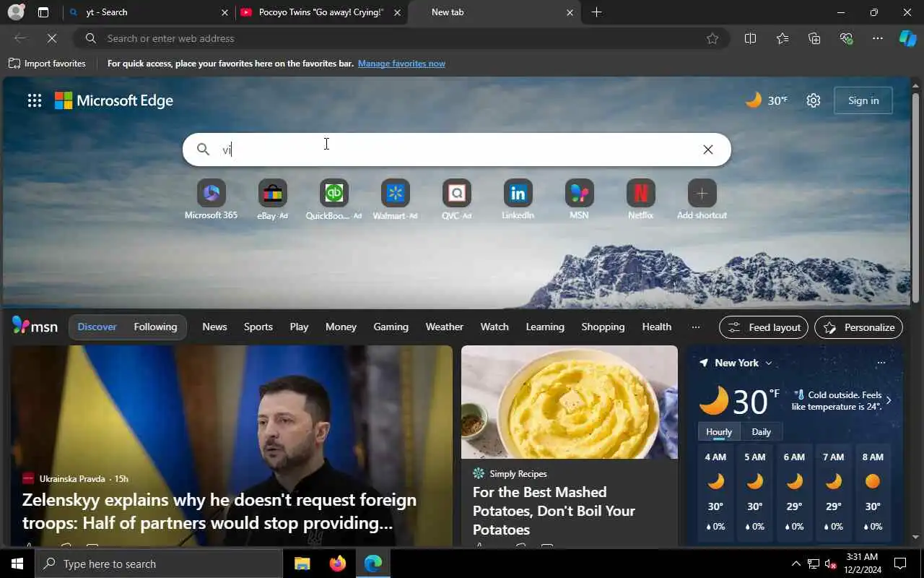The width and height of the screenshot is (924, 578).
Task: Close the Pocoyo Twins tab
Action: pyautogui.click(x=396, y=12)
